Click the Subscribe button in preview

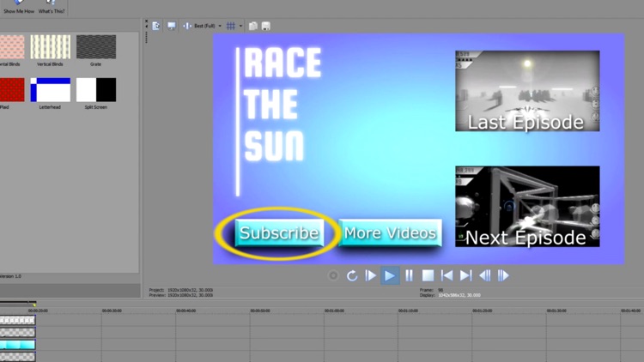[x=279, y=232]
